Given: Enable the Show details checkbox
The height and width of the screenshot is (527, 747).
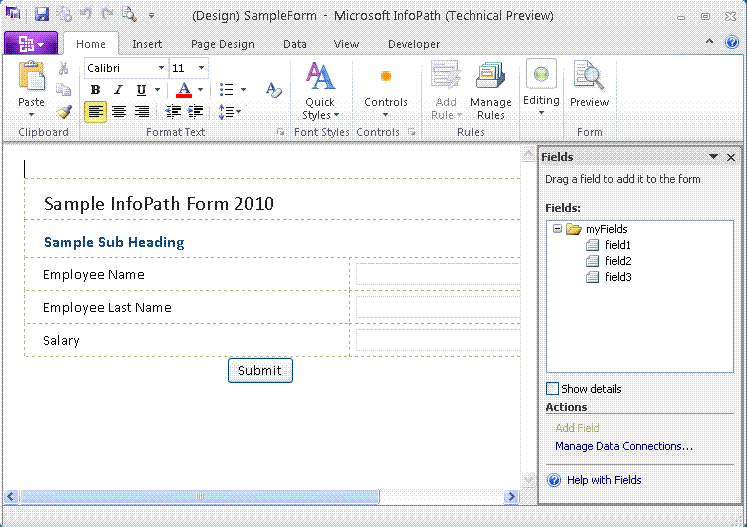Looking at the screenshot, I should (552, 389).
